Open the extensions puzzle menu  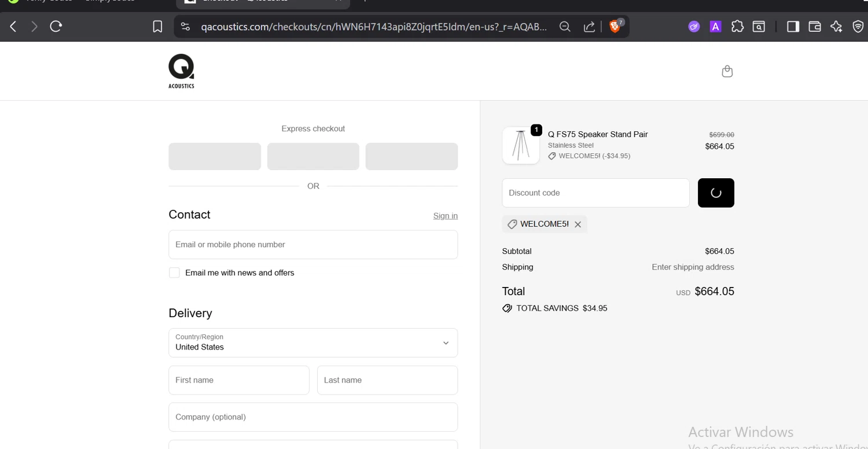tap(737, 27)
